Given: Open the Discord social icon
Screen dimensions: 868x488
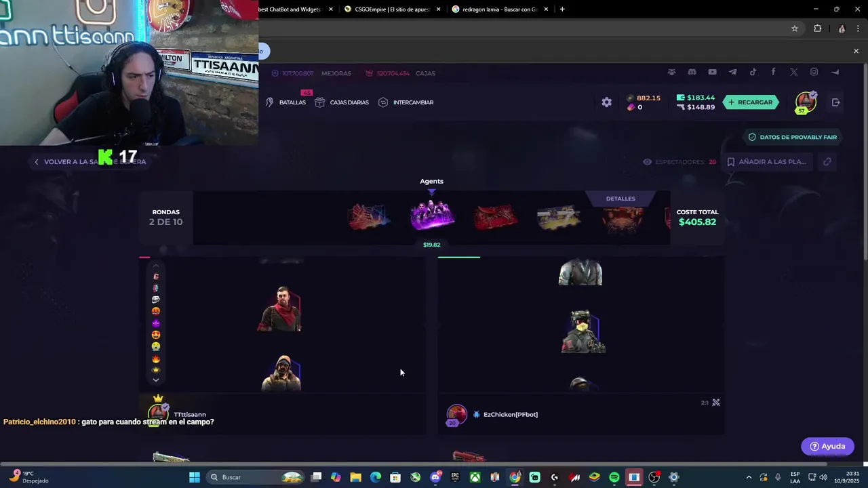Looking at the screenshot, I should click(x=692, y=72).
